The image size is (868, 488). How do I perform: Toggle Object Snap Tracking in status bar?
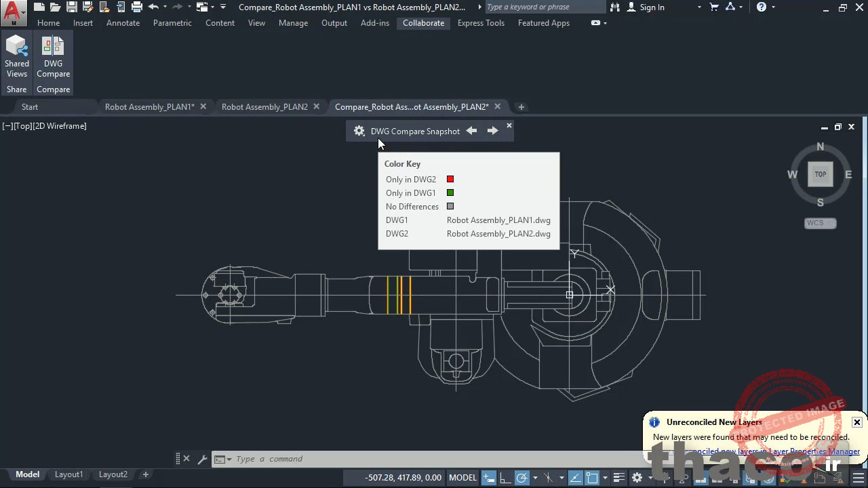[576, 478]
